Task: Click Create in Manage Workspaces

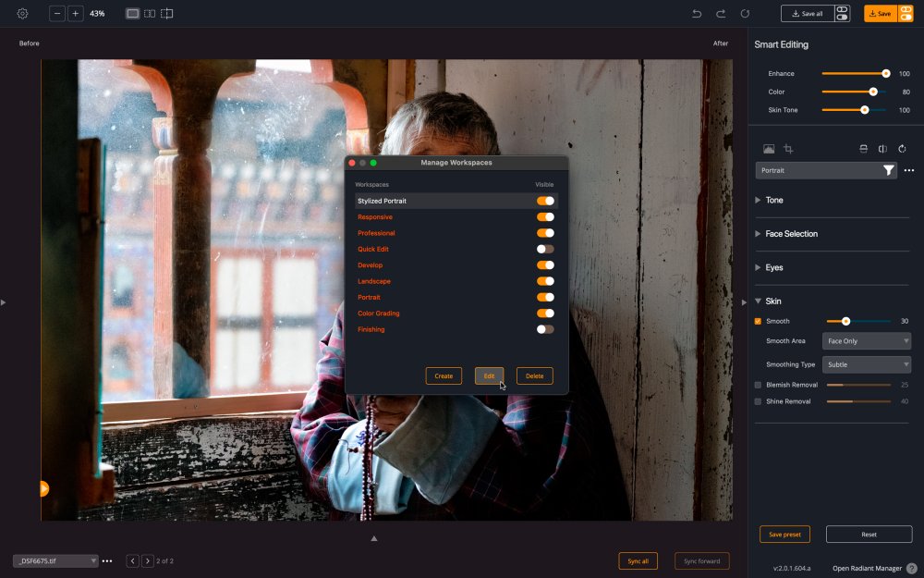Action: click(444, 375)
